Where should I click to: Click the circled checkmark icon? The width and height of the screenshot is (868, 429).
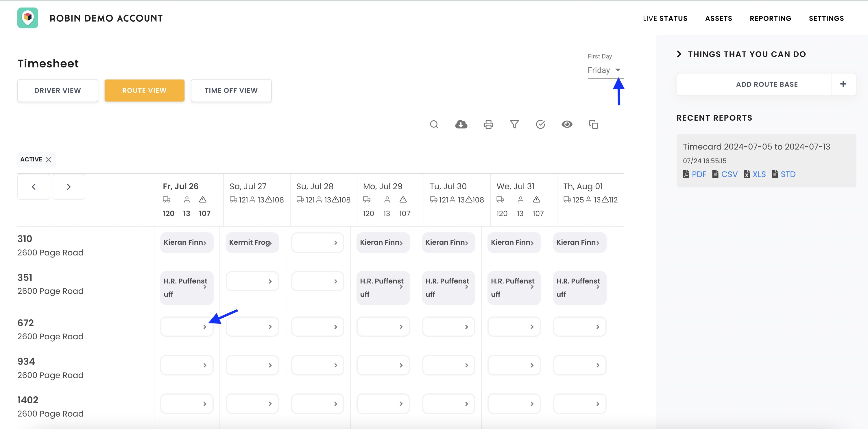540,124
